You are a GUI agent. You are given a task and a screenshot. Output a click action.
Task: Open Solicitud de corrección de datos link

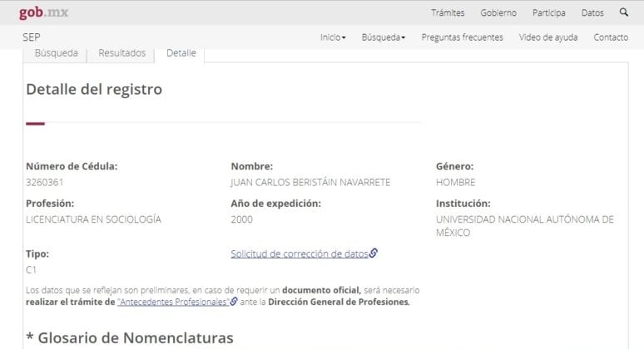pos(299,253)
